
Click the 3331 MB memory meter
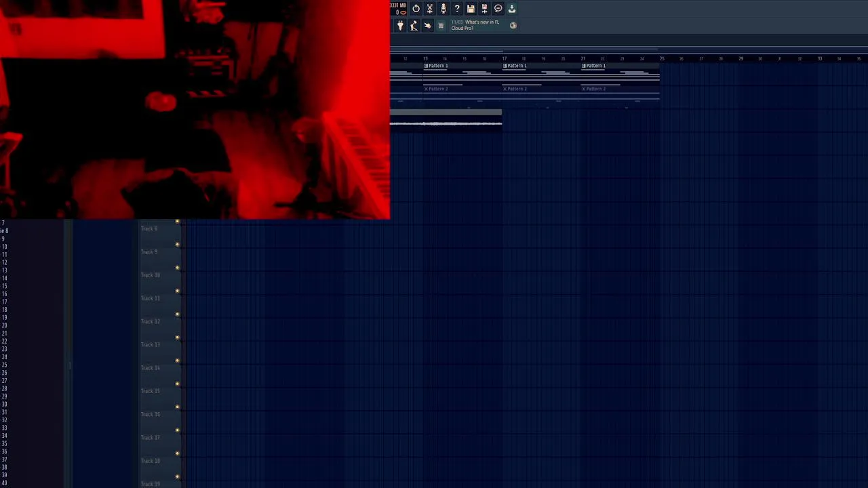[x=398, y=5]
